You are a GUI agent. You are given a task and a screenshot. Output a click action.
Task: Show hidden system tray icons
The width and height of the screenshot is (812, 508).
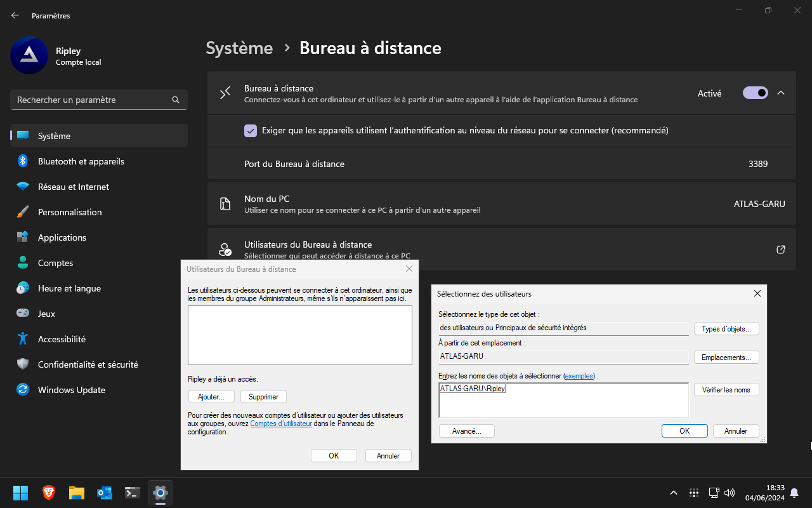point(674,493)
